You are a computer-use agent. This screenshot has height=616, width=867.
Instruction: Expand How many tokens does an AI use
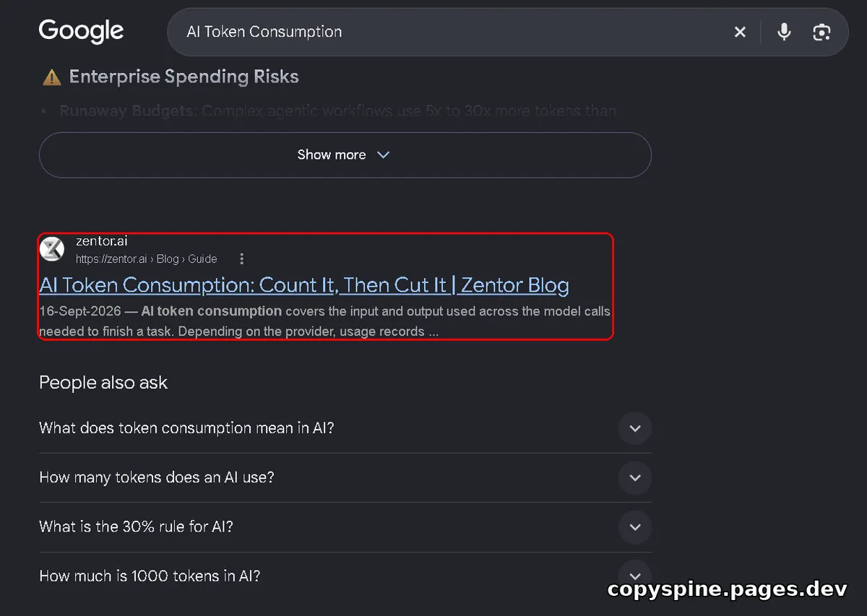(345, 477)
